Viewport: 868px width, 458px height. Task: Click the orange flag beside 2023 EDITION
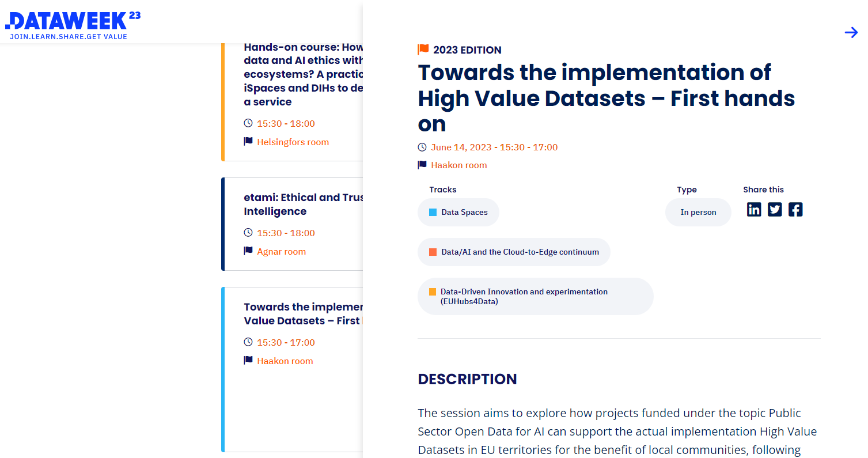423,50
